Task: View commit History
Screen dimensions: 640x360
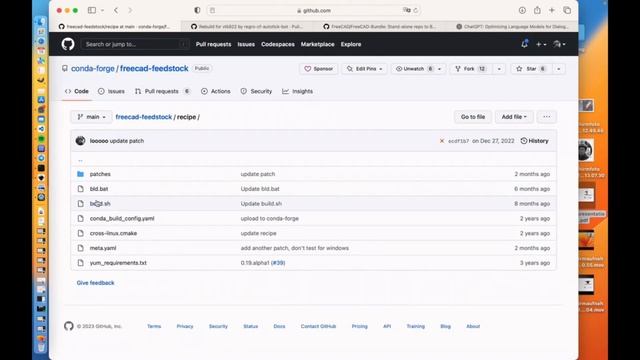Action: coord(534,141)
